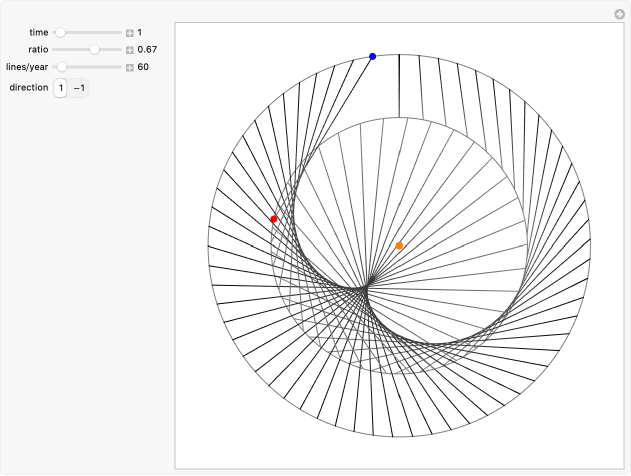Click the lines/year slider thumb
This screenshot has height=476, width=631.
point(62,67)
